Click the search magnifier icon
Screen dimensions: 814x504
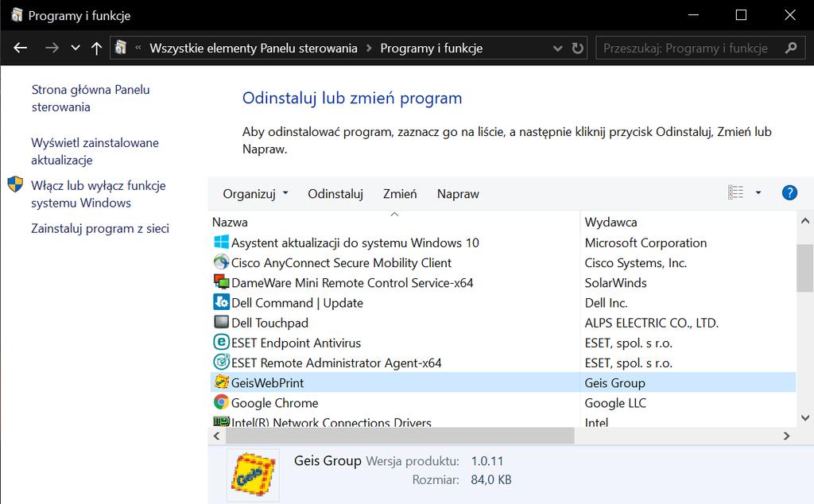(x=791, y=48)
